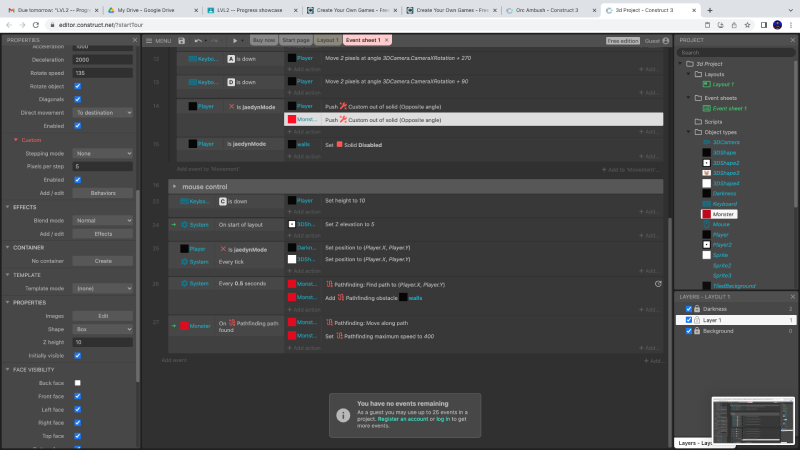Open the main MENU hamburger

point(159,40)
